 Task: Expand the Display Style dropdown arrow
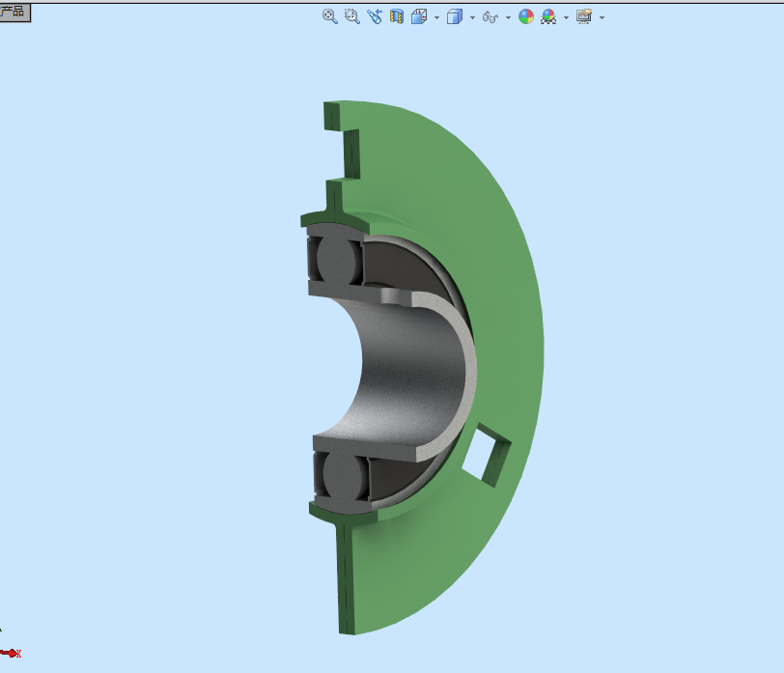tap(472, 17)
